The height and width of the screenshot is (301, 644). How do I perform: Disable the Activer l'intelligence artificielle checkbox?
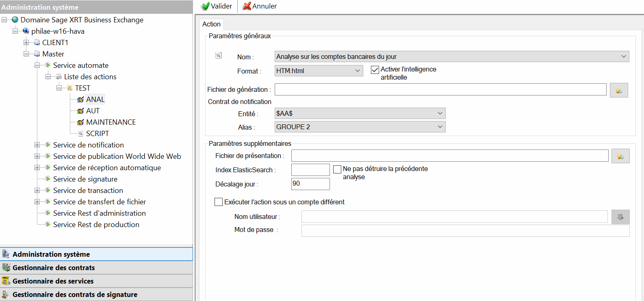(x=375, y=70)
